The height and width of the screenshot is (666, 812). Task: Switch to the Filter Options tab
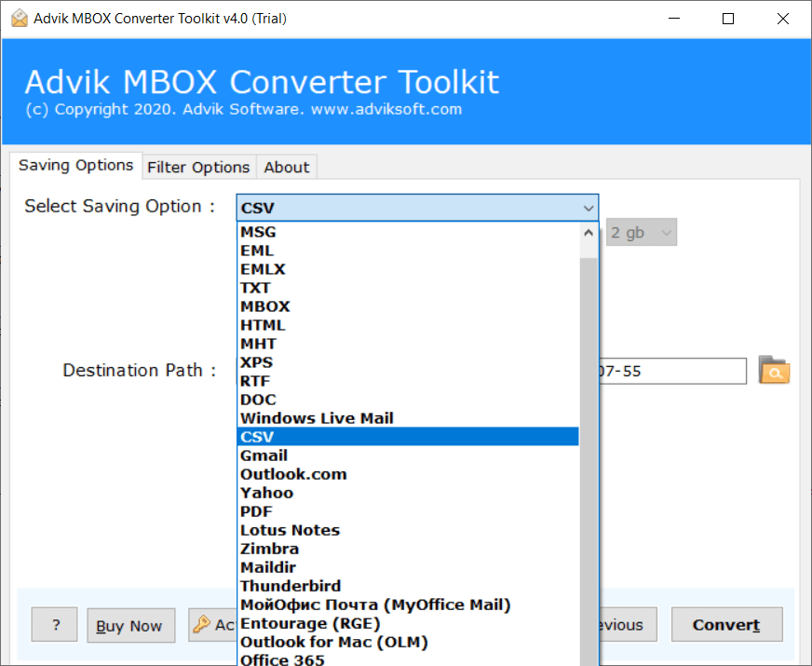click(x=198, y=167)
